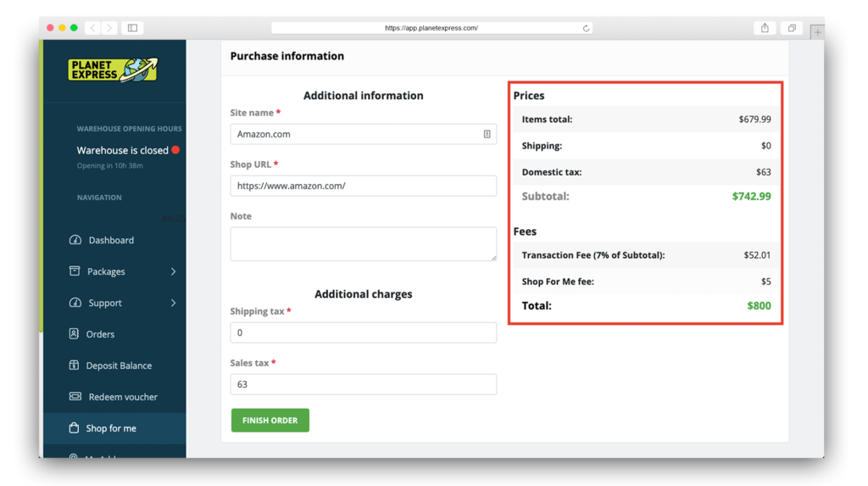Image resolution: width=868 pixels, height=486 pixels.
Task: Click the autofill icon in Site name field
Action: [x=487, y=134]
